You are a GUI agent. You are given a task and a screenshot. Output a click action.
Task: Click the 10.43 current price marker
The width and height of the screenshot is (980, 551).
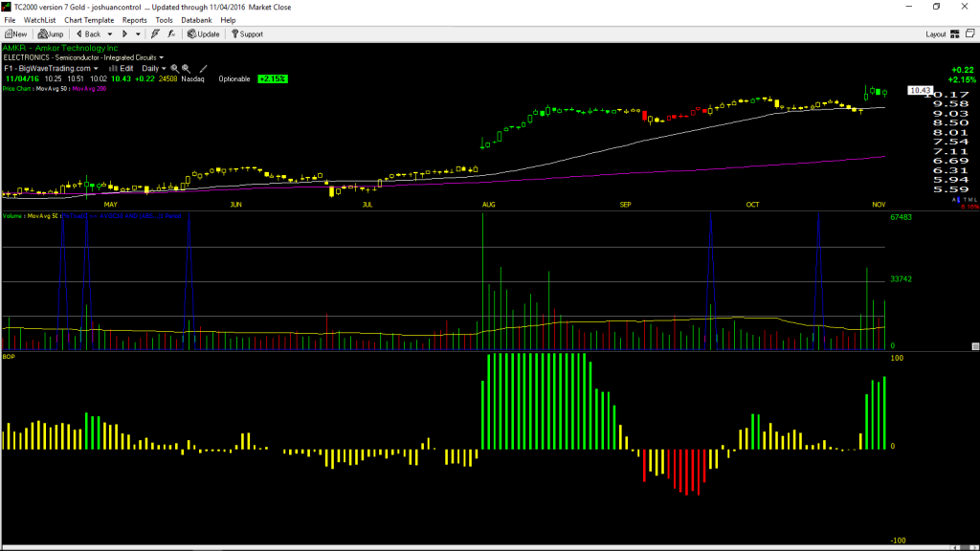(x=920, y=91)
